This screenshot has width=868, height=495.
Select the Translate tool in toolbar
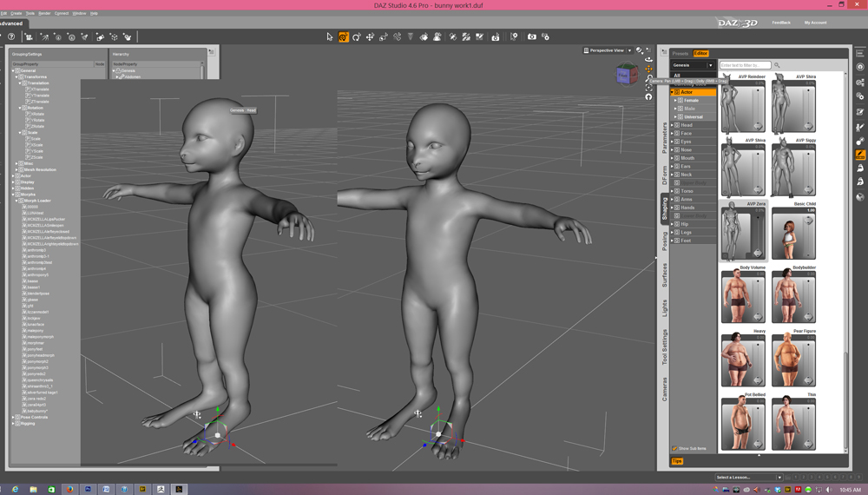(x=370, y=37)
